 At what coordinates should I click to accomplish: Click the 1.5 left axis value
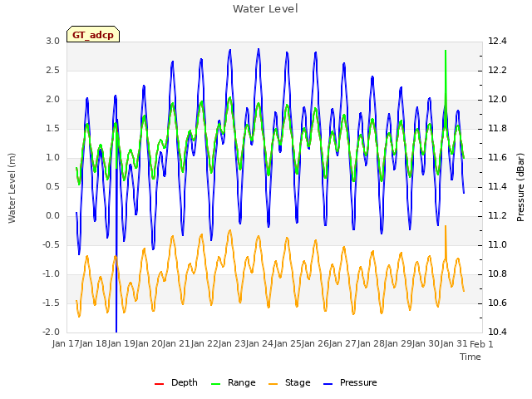tap(52, 129)
